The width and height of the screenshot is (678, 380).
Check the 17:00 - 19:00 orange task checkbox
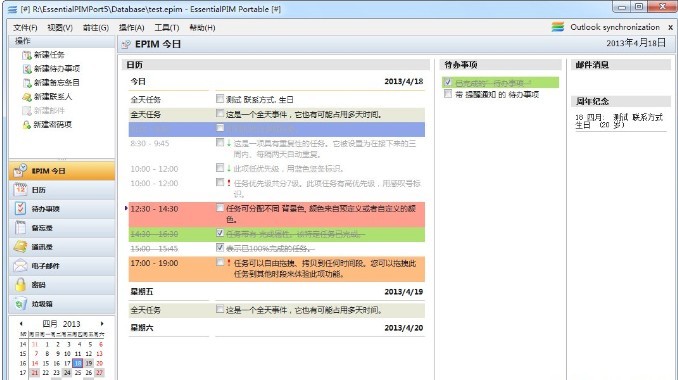pyautogui.click(x=220, y=262)
